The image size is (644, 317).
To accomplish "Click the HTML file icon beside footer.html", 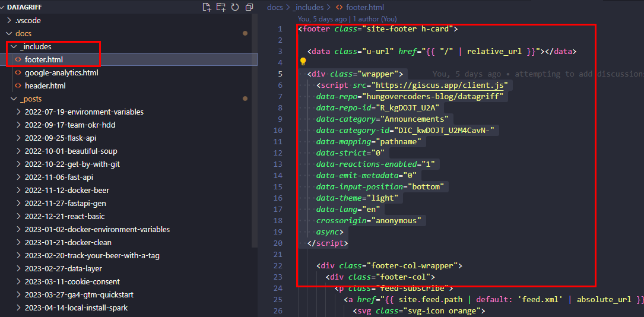I will click(18, 59).
